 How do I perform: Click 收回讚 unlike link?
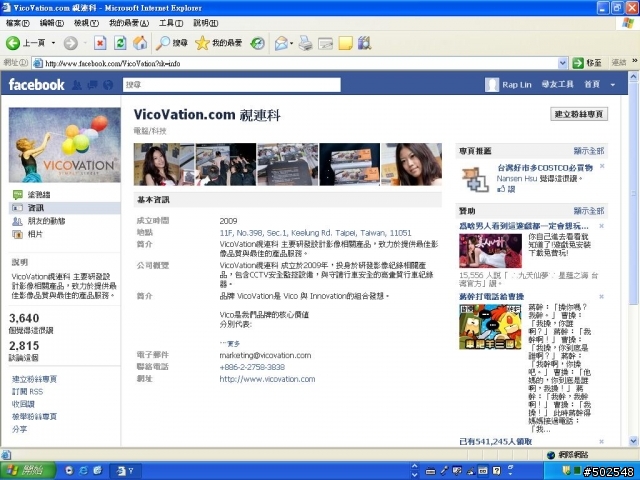[23, 404]
